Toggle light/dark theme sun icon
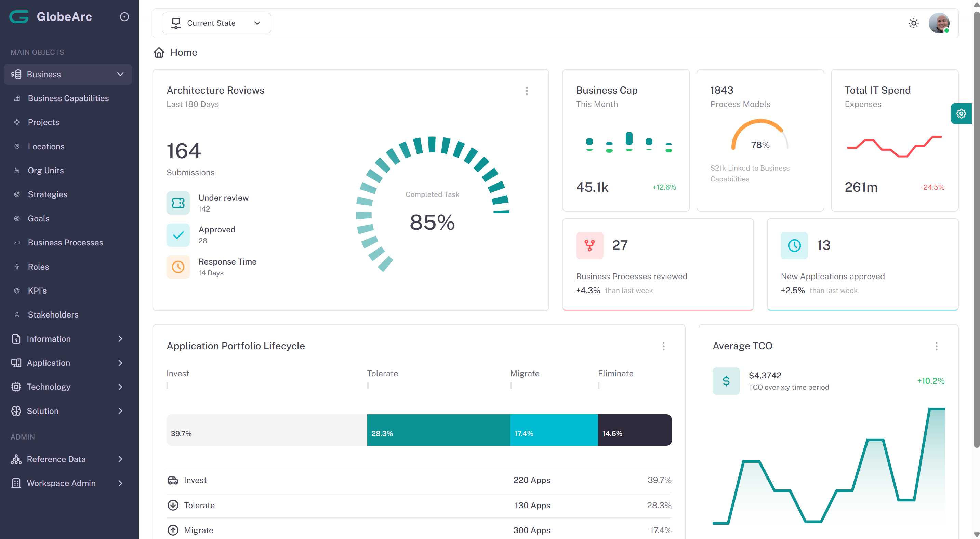 913,23
